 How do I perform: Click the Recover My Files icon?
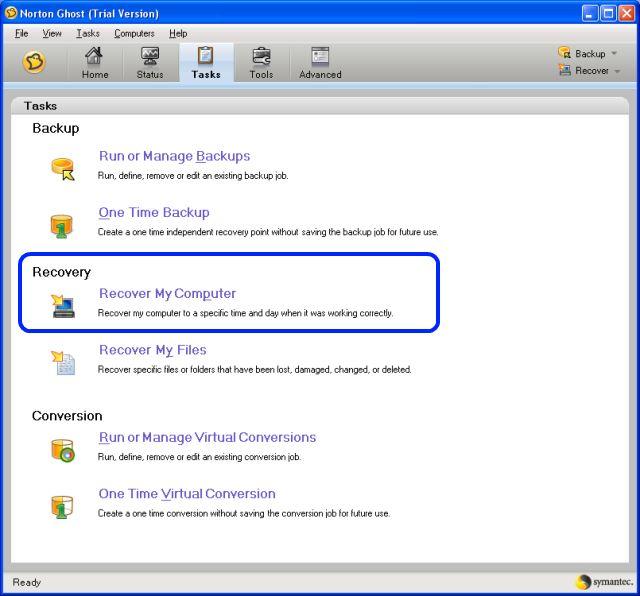62,362
